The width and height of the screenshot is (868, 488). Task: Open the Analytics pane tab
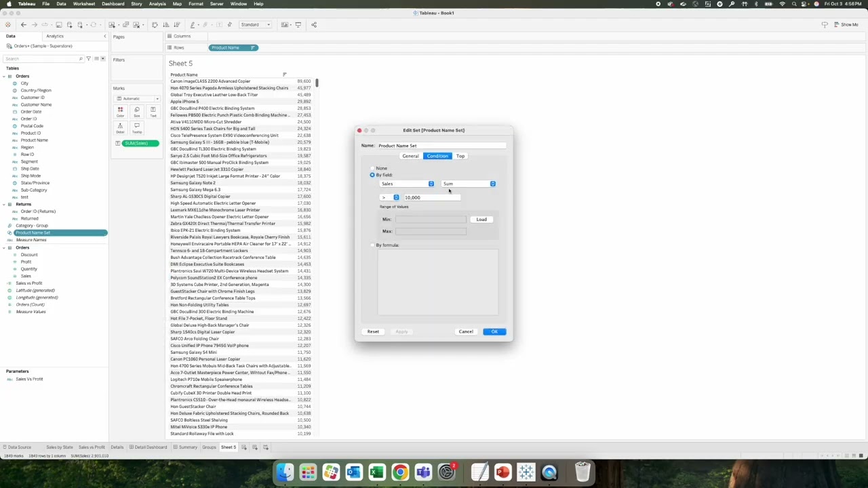pos(55,36)
